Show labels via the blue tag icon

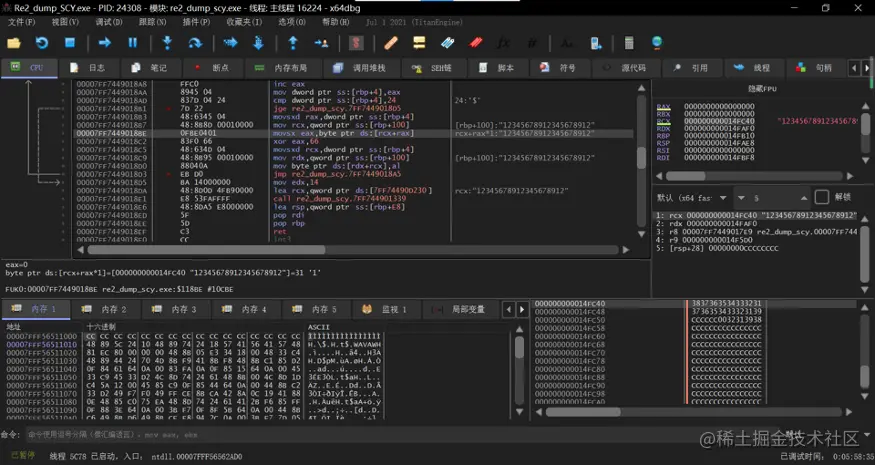pos(447,43)
